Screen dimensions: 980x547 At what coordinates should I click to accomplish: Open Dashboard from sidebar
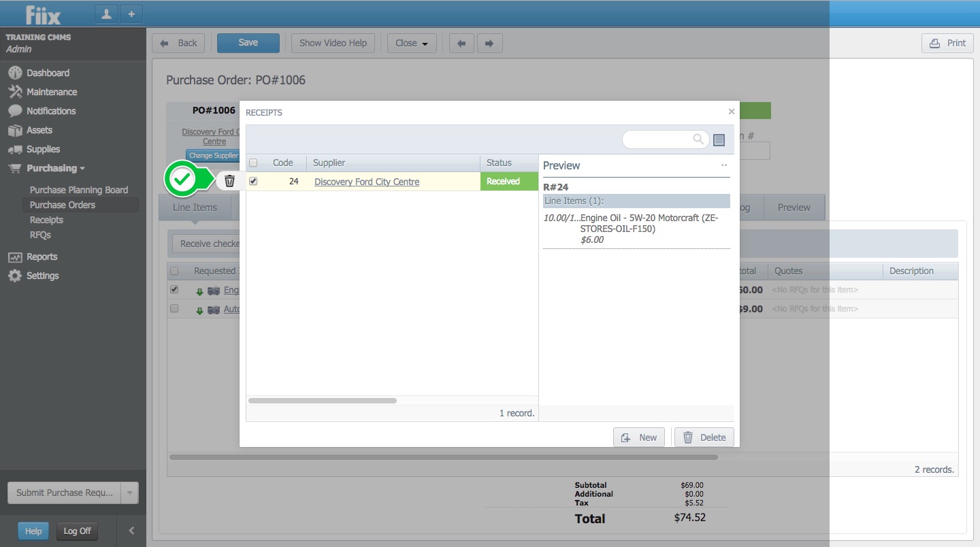pos(48,73)
